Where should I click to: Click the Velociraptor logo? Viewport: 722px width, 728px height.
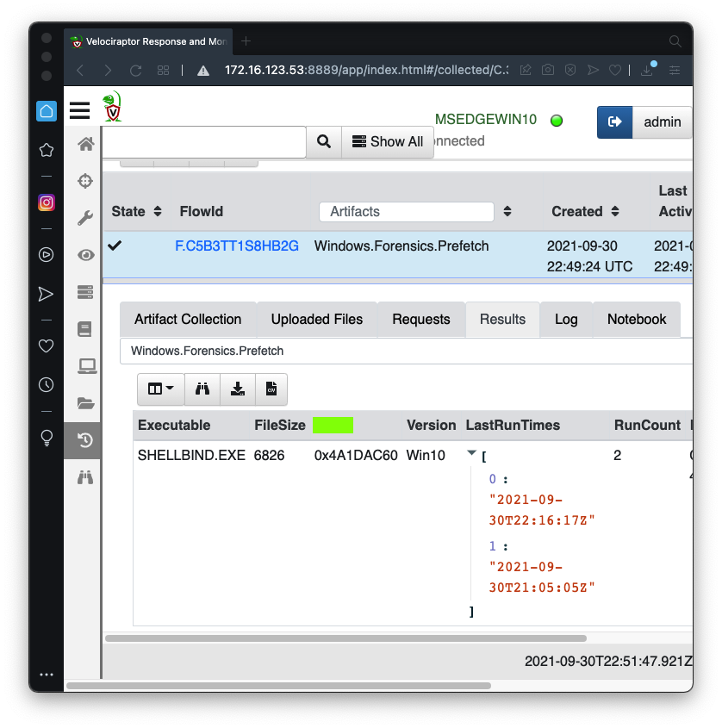(112, 107)
